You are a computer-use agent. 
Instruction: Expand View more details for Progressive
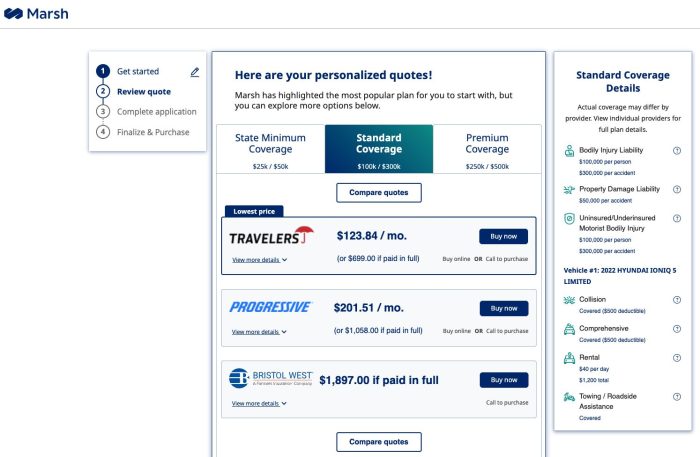click(x=259, y=332)
